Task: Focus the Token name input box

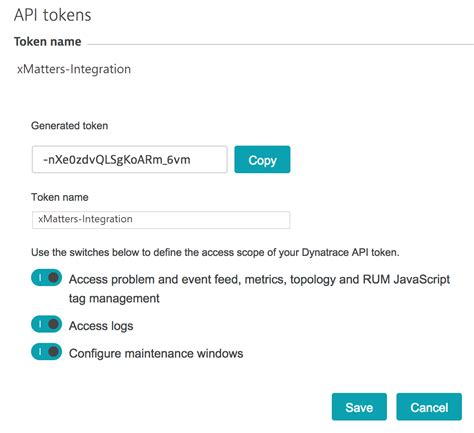Action: coord(161,220)
